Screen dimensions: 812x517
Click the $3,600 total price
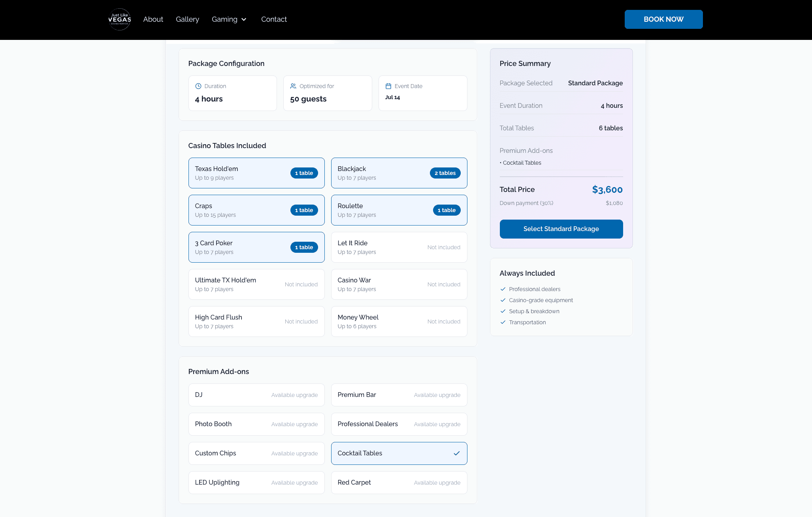(607, 190)
